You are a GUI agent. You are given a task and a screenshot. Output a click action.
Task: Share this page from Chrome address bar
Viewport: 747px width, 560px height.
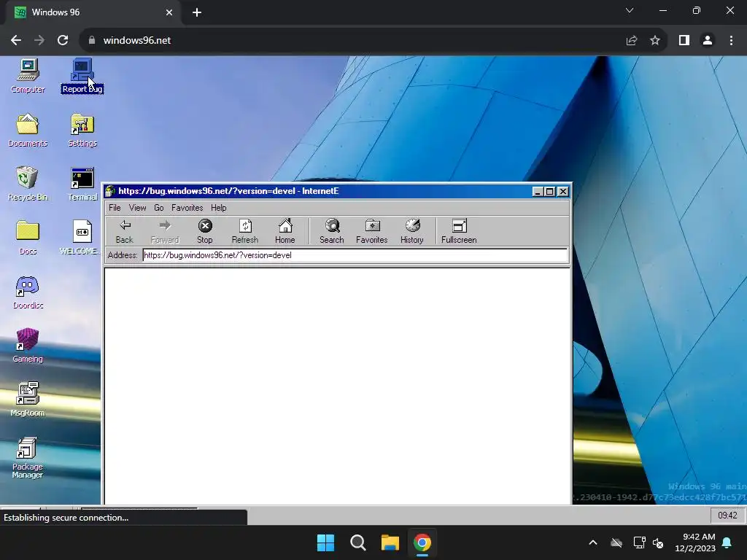[x=632, y=41]
